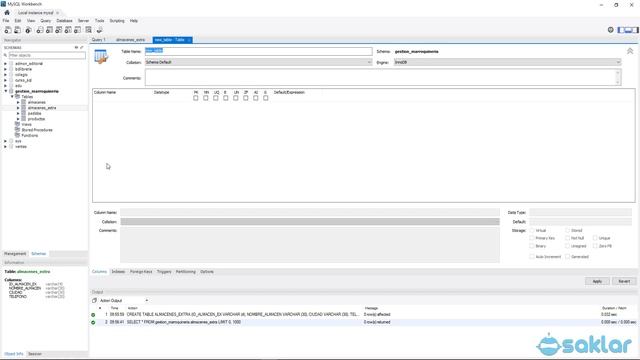The height and width of the screenshot is (360, 640).
Task: Click the Table Name input field
Action: tap(258, 51)
